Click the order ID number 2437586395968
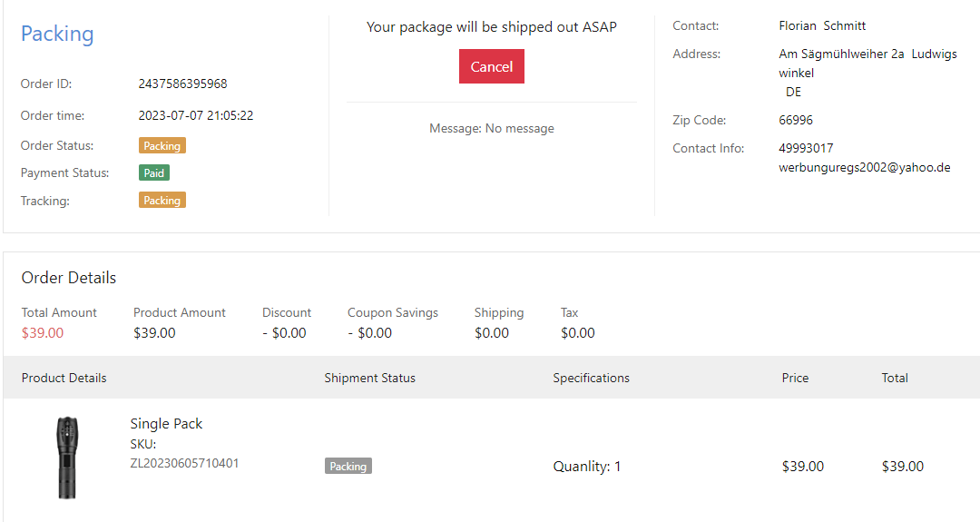Viewport: 980px width, 522px height. [182, 84]
